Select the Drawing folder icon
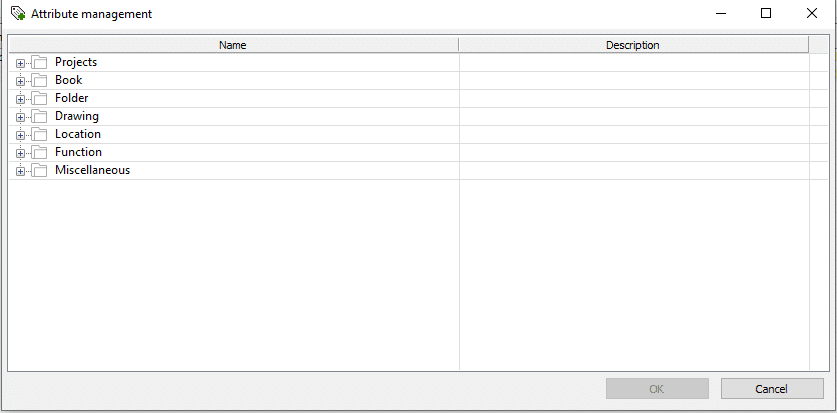The height and width of the screenshot is (413, 837). pyautogui.click(x=40, y=117)
